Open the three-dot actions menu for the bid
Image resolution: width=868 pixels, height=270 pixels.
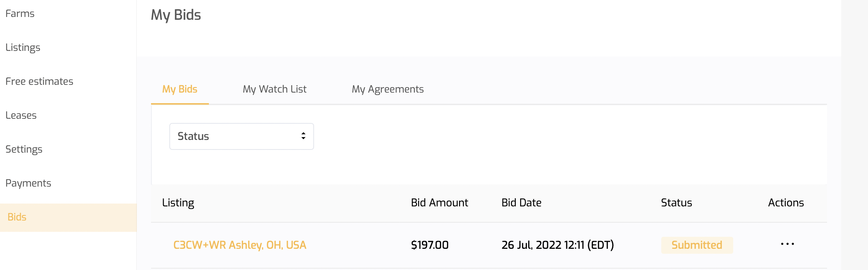coord(787,244)
